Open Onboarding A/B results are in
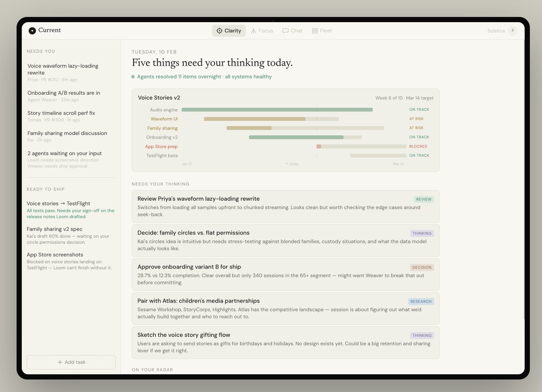 coord(71,96)
